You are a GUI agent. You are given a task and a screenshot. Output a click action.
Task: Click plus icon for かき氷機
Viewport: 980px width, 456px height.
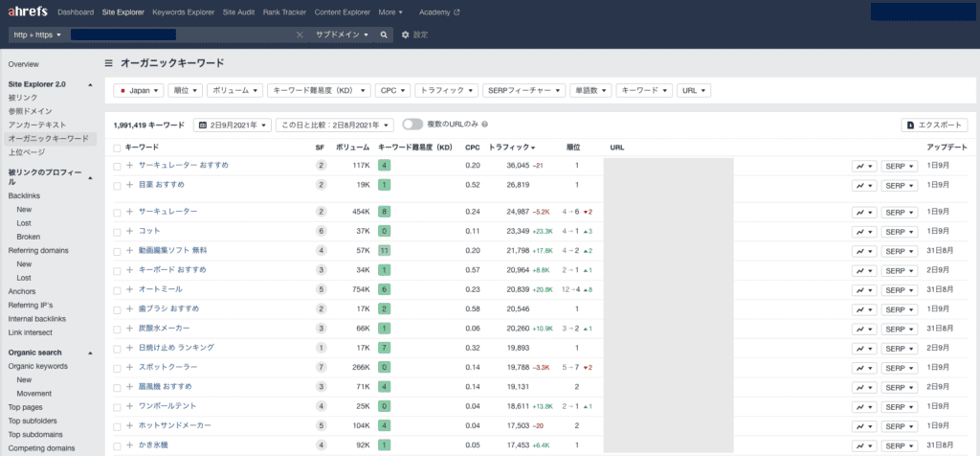point(129,445)
